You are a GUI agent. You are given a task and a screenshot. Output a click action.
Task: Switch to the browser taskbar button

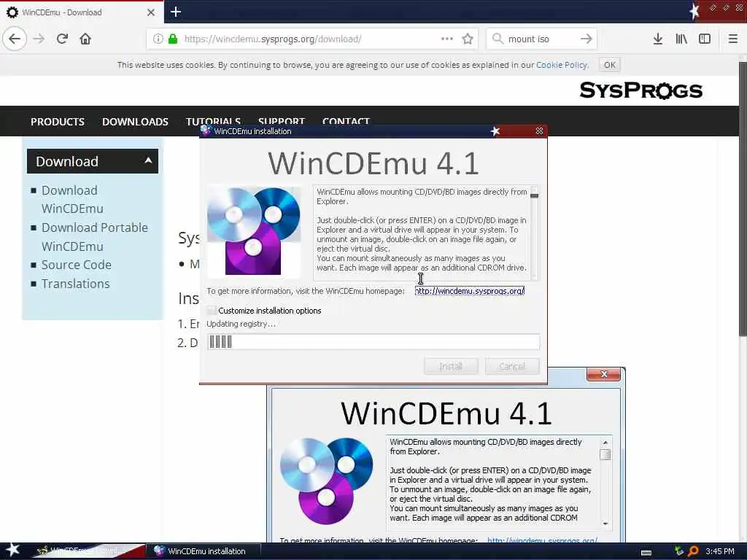coord(88,551)
